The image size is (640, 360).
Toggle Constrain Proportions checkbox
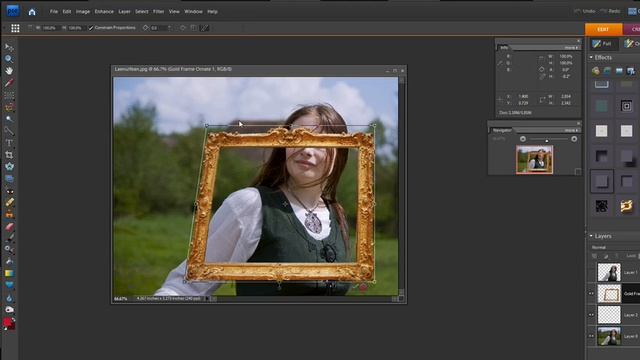click(91, 28)
